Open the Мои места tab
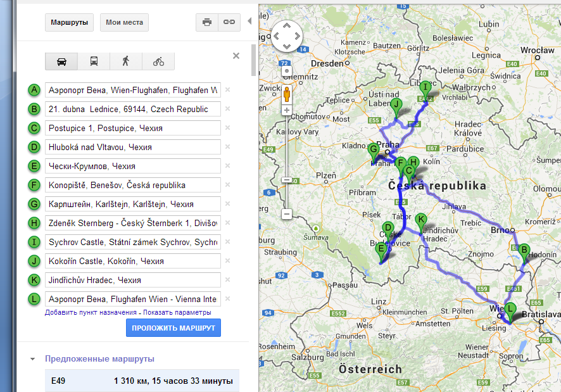561x392 pixels. point(124,22)
